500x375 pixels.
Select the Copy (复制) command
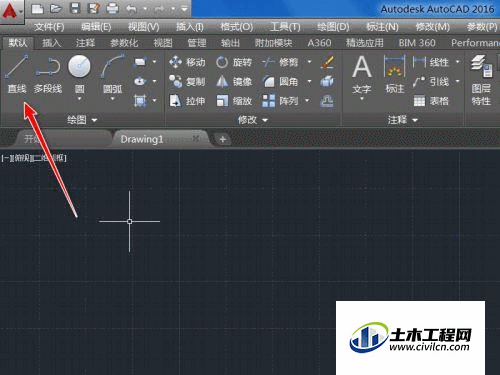[x=187, y=81]
